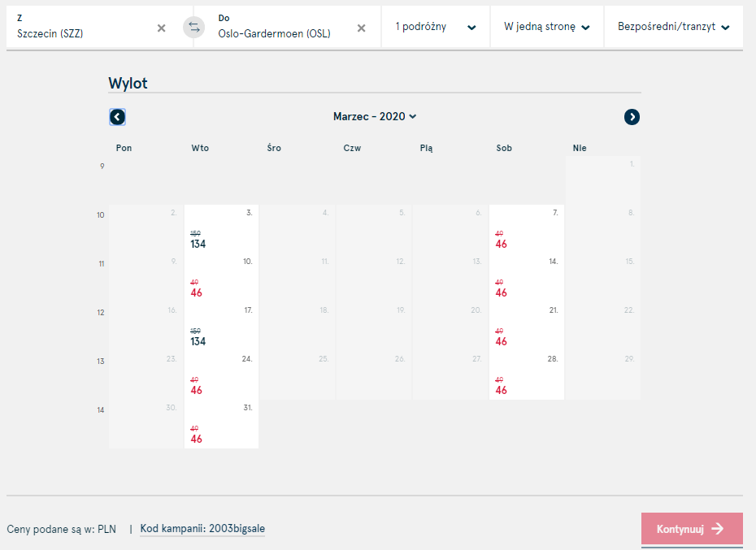The height and width of the screenshot is (550, 756).
Task: Go to the next month
Action: coord(632,117)
